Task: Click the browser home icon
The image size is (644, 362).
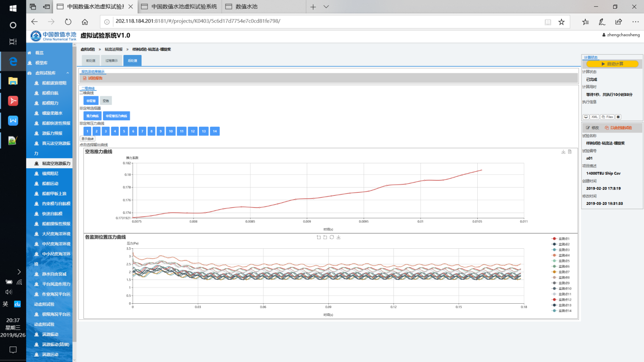Action: click(85, 22)
